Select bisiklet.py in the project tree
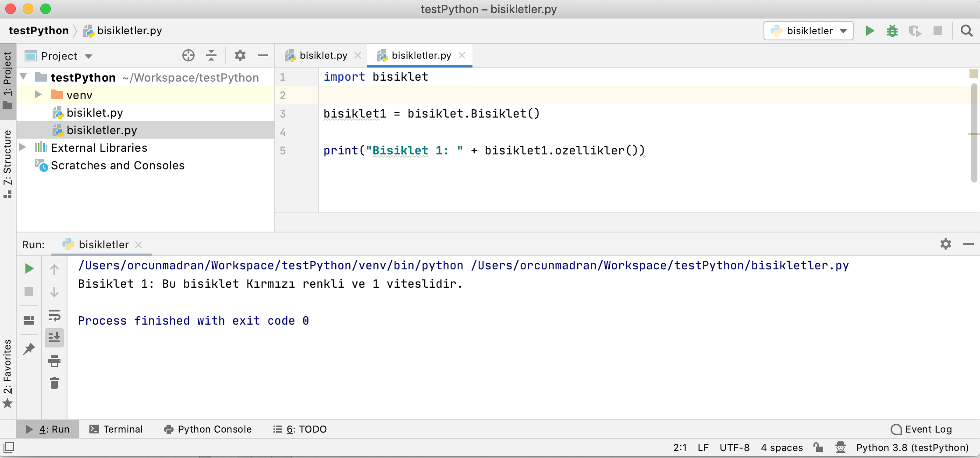The width and height of the screenshot is (980, 458). 95,113
